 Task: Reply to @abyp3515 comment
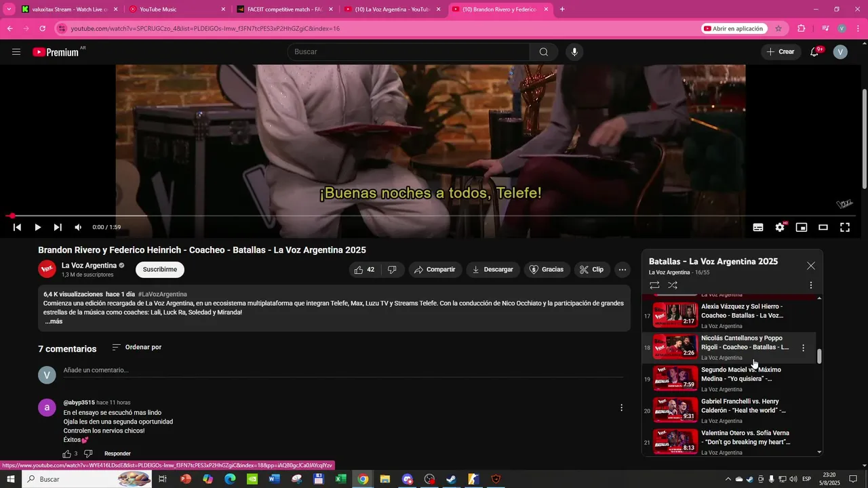[117, 453]
